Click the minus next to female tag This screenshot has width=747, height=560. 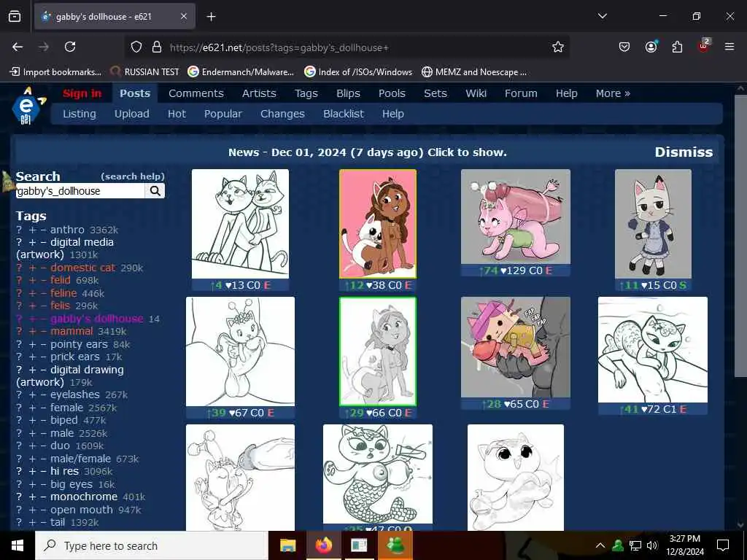tap(43, 408)
